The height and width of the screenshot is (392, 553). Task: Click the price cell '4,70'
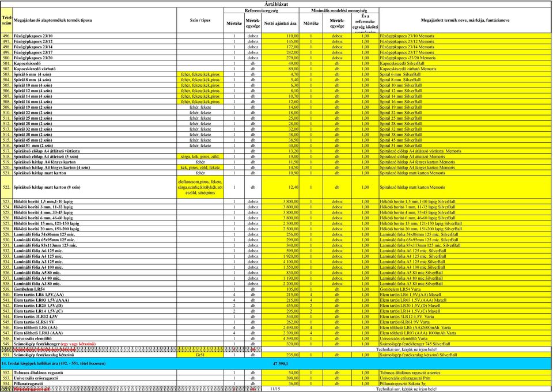281,74
